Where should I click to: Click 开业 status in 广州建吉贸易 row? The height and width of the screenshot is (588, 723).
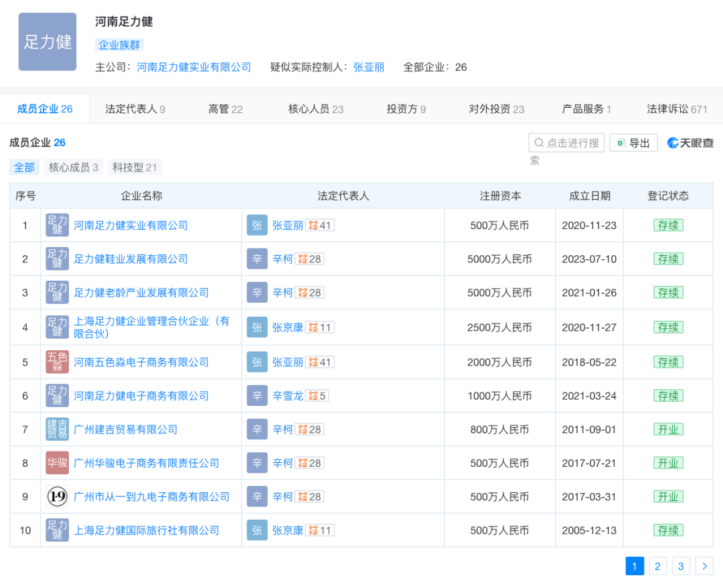(668, 429)
